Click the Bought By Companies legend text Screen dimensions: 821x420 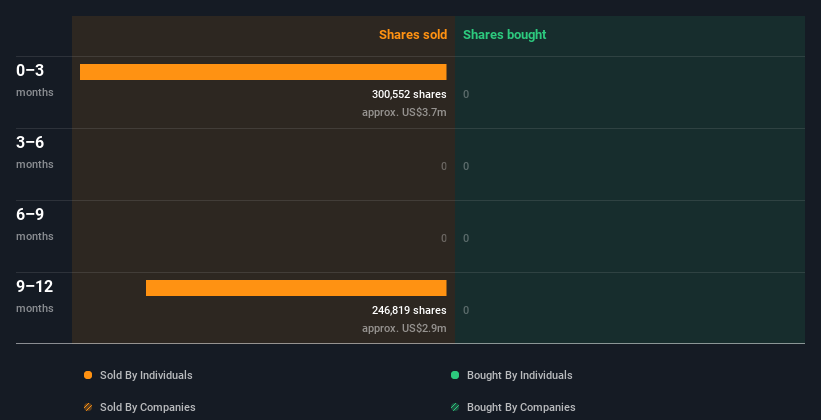[x=521, y=407]
